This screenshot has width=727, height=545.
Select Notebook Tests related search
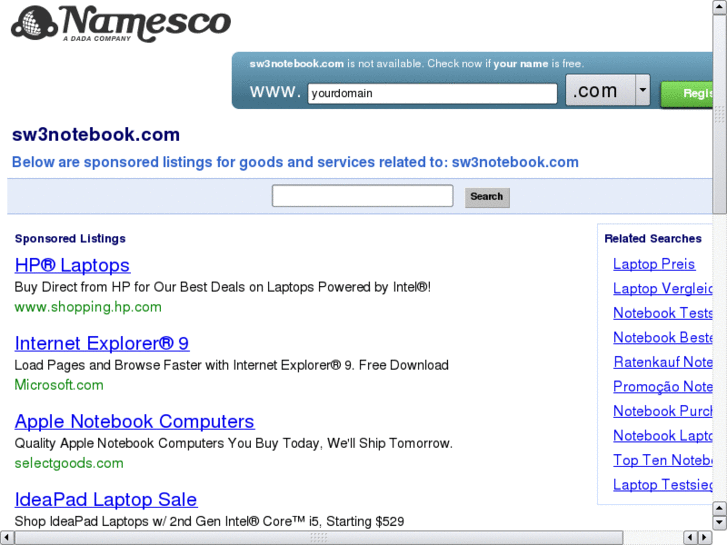[x=663, y=313]
